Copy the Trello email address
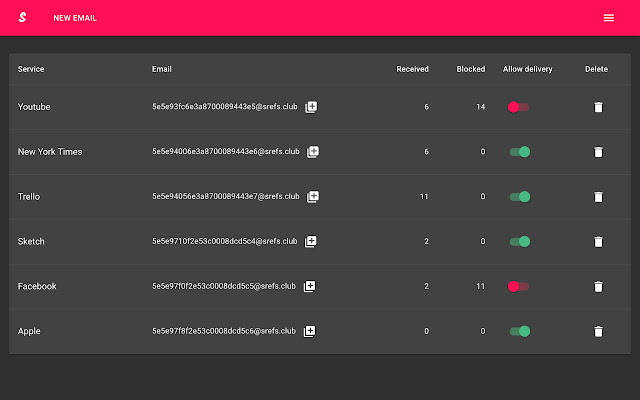This screenshot has height=400, width=640. coord(313,197)
